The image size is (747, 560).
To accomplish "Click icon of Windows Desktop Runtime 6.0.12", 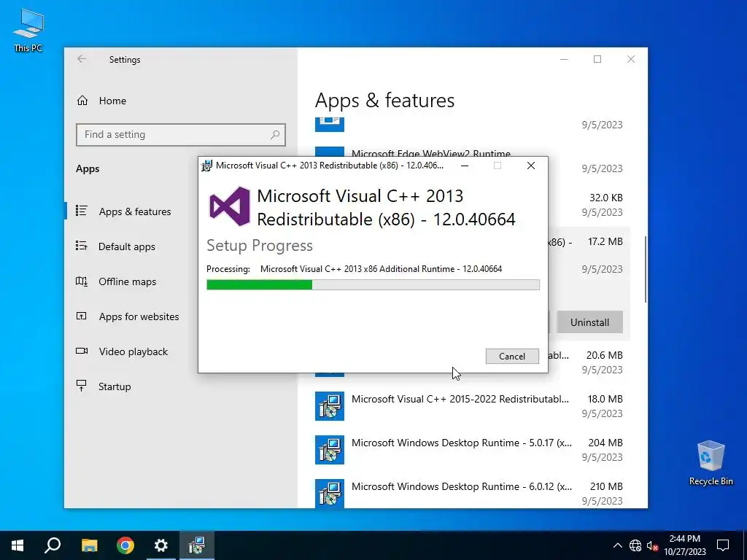I will [329, 494].
